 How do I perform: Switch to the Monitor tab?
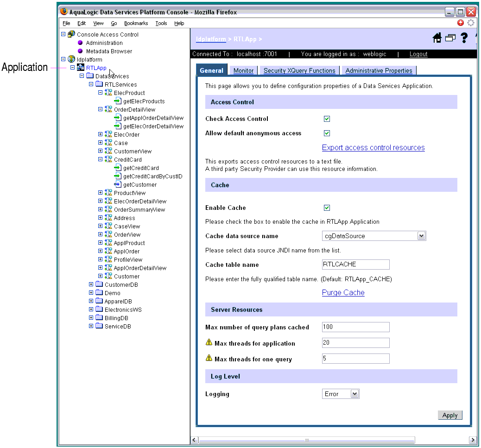click(x=244, y=70)
